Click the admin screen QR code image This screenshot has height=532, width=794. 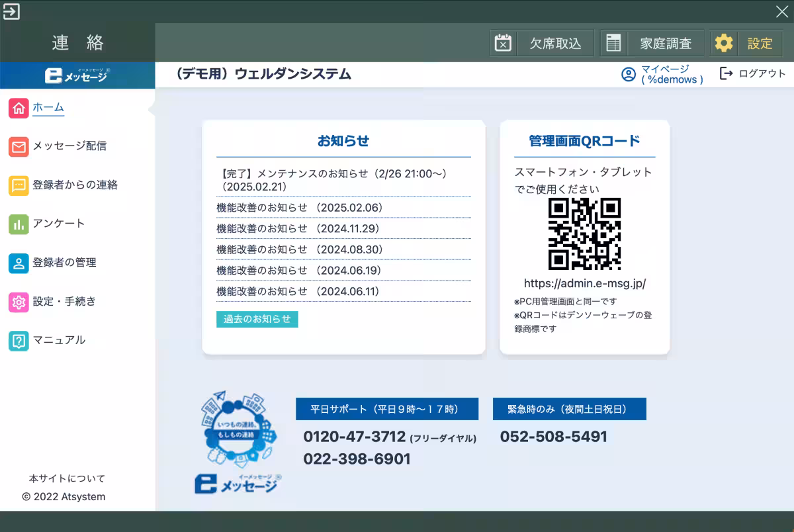tap(584, 234)
